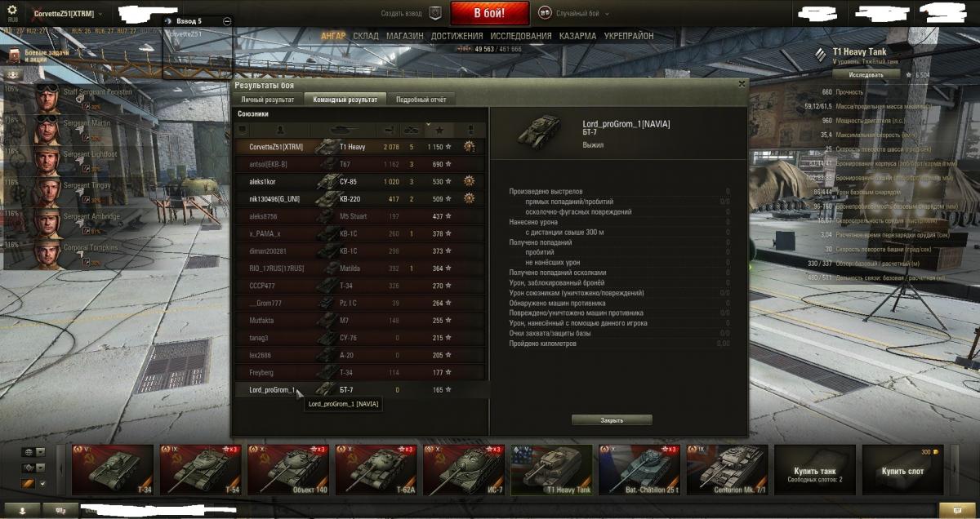
Task: Sort allies by damage dealt icon
Action: point(388,130)
